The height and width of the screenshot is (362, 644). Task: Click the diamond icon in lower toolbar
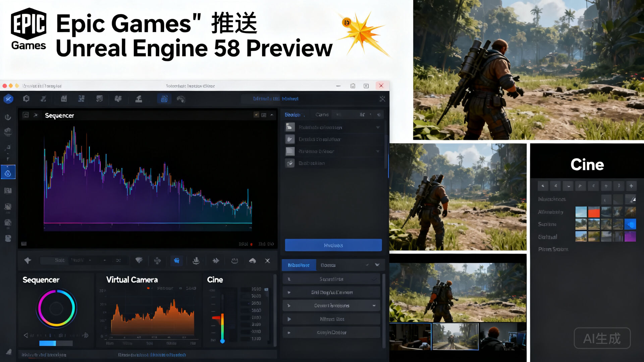pos(28,260)
